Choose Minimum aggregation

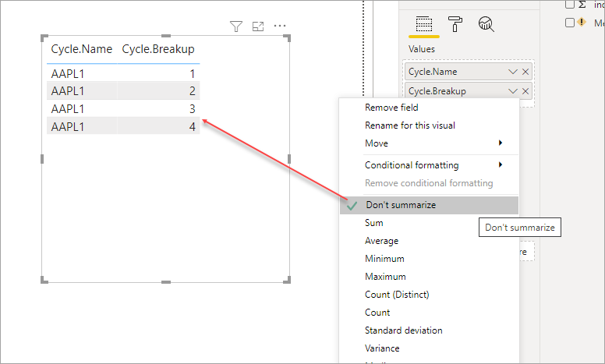(429, 259)
